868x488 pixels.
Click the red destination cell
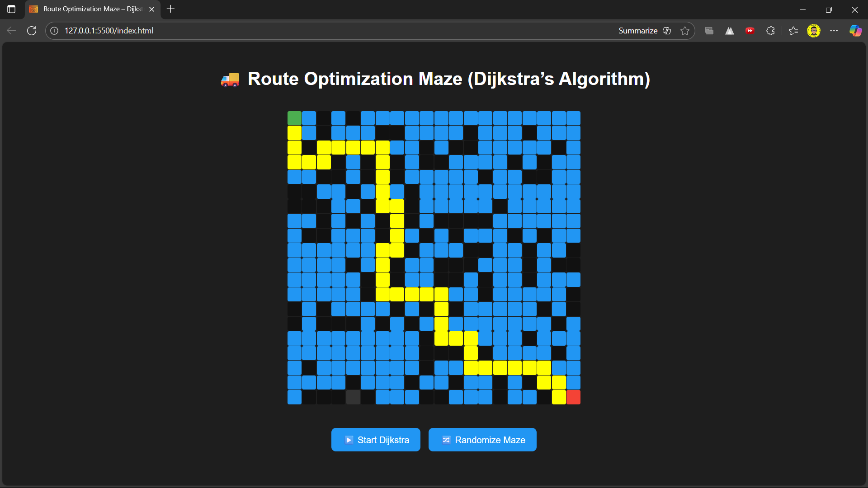[x=573, y=397]
